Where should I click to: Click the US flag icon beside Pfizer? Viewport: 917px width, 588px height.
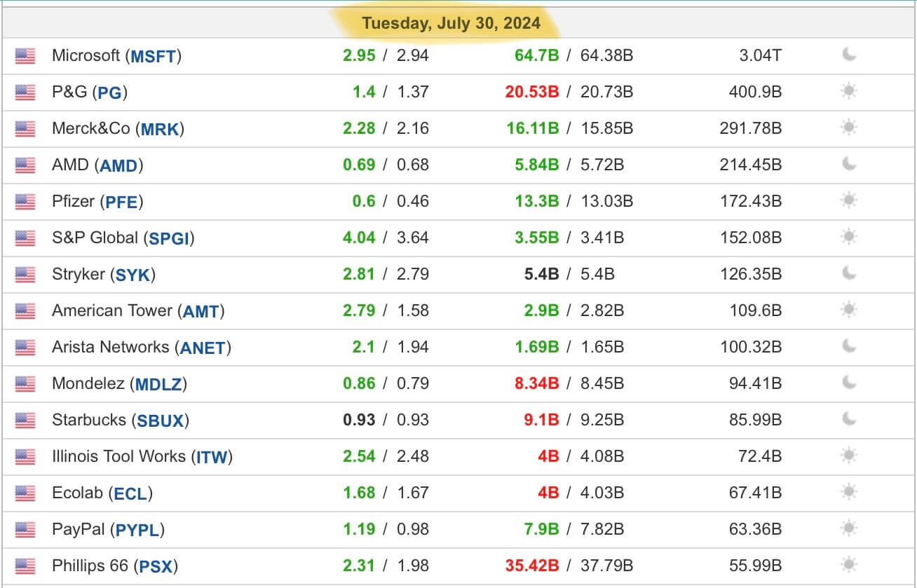25,202
